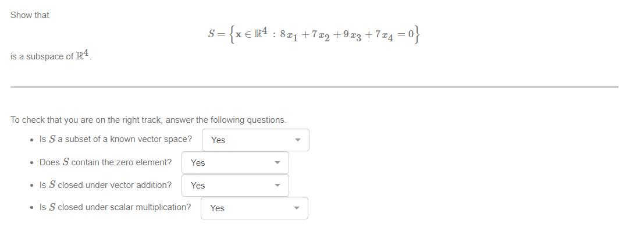Open the subset of vector space dropdown

[x=255, y=140]
